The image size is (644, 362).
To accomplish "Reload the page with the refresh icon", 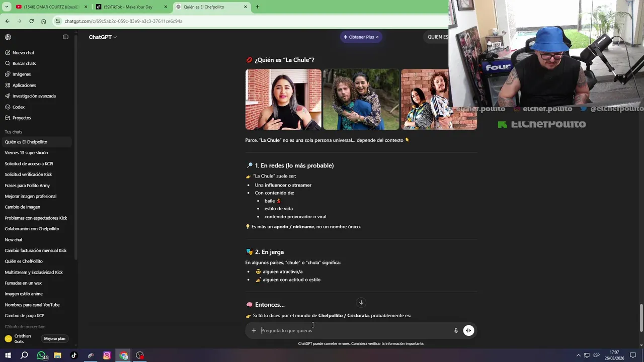I will 31,21.
